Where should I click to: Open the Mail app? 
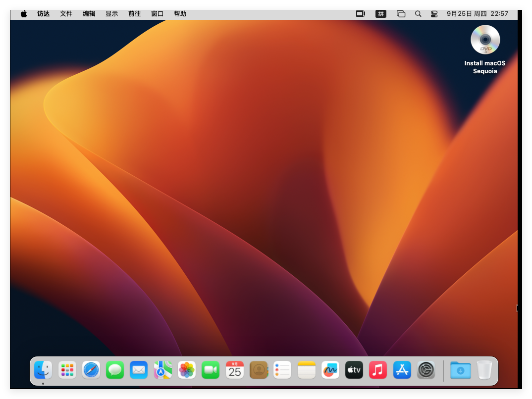(x=139, y=370)
